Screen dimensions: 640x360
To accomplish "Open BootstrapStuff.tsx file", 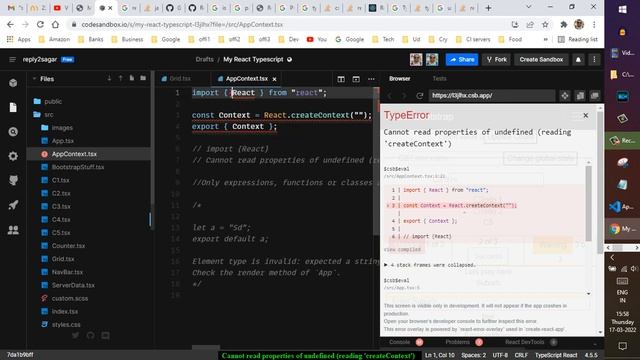I will tap(78, 167).
